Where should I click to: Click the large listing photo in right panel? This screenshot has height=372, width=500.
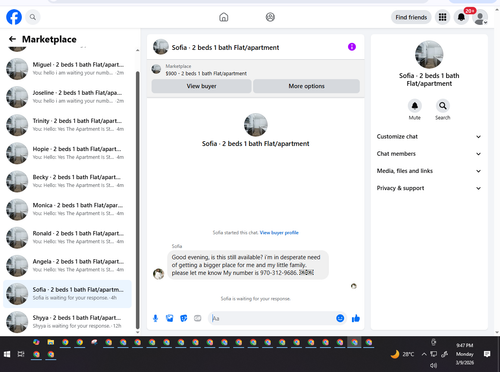click(x=429, y=55)
